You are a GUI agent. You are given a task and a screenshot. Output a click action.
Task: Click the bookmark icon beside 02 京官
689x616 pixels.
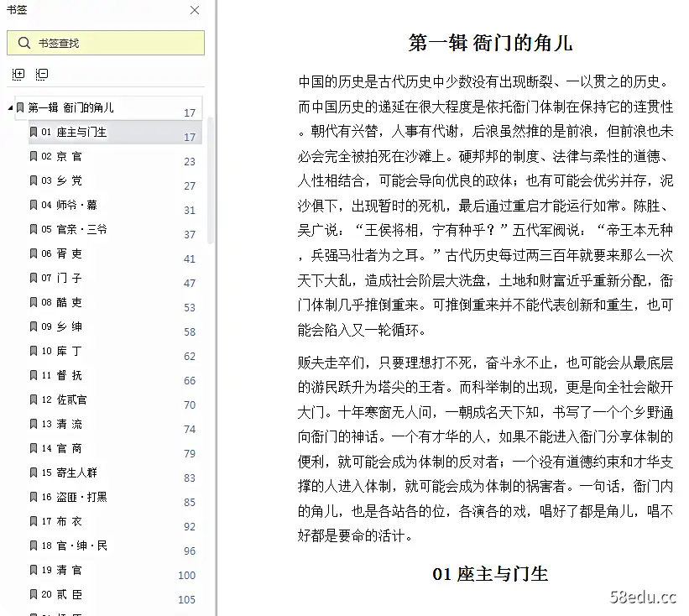point(34,156)
